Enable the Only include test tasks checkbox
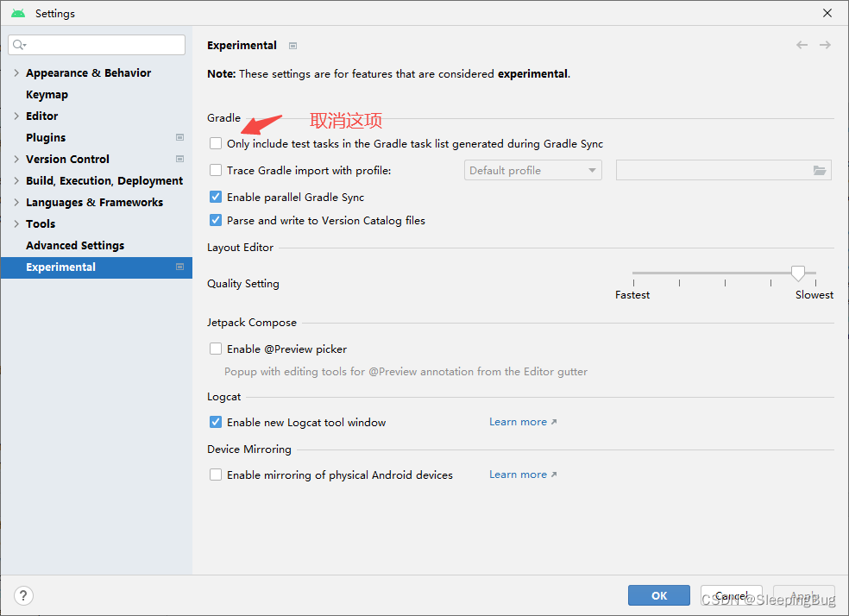 coord(215,143)
